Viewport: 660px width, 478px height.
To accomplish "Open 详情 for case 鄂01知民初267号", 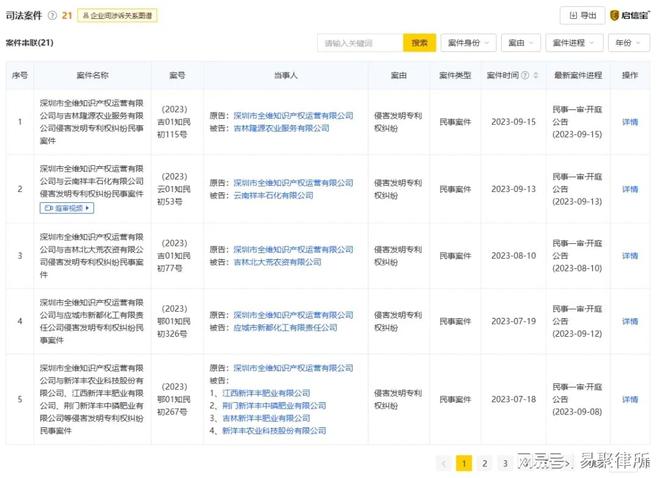I will pyautogui.click(x=630, y=399).
